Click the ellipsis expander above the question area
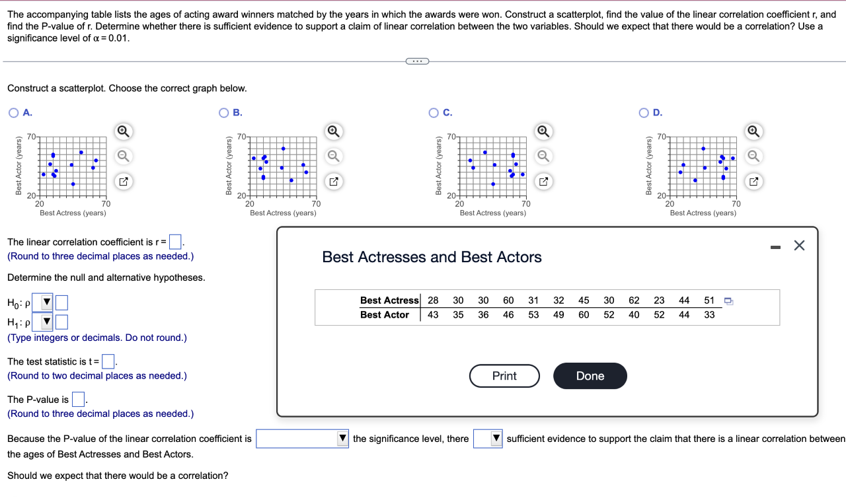 [x=417, y=60]
